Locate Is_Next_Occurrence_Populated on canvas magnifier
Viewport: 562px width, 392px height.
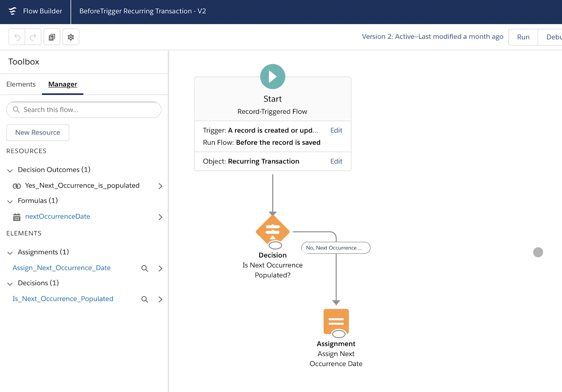tap(145, 299)
